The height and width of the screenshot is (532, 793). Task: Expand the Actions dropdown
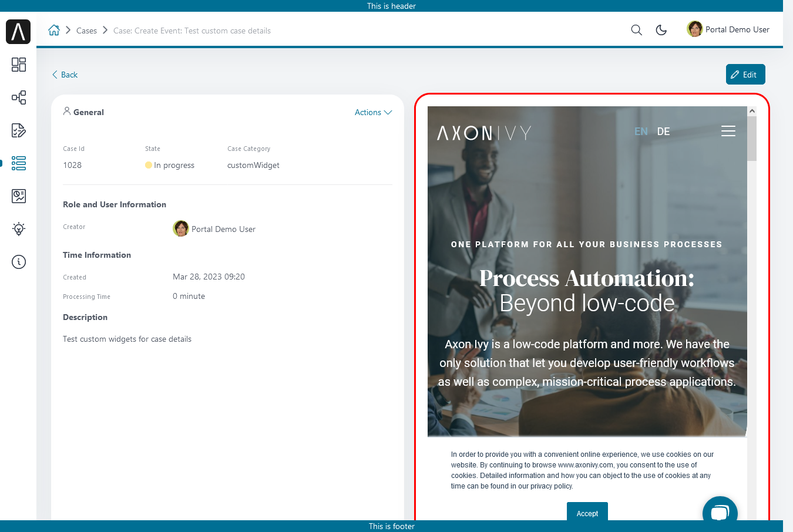(x=373, y=112)
